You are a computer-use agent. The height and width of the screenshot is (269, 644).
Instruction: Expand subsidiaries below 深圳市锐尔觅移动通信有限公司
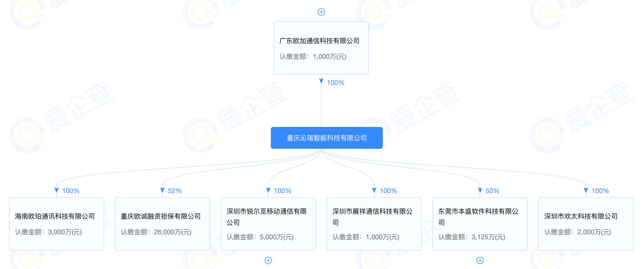pyautogui.click(x=268, y=260)
